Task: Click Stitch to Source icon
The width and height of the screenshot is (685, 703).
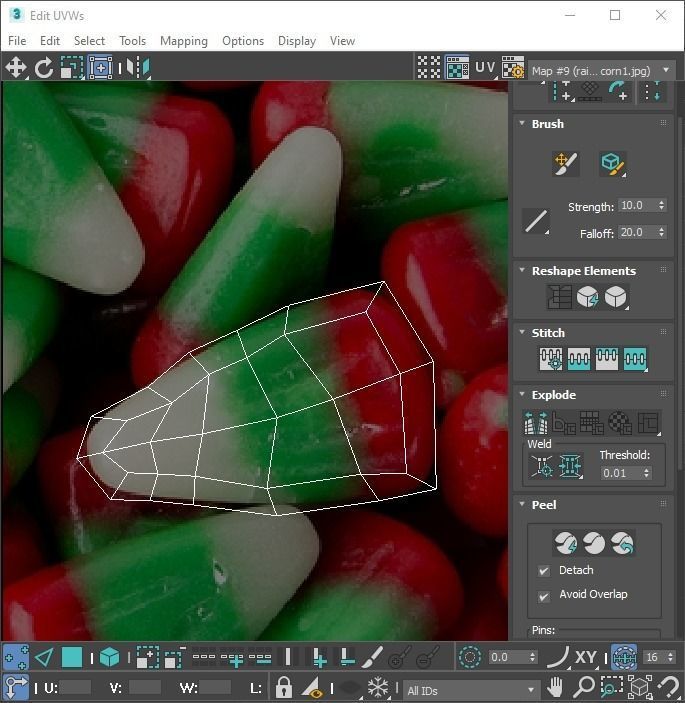Action: [607, 359]
